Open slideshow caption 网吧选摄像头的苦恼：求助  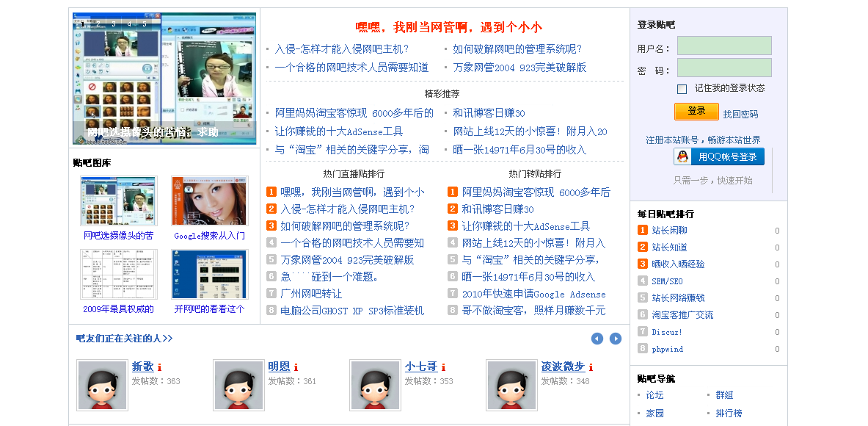[153, 132]
